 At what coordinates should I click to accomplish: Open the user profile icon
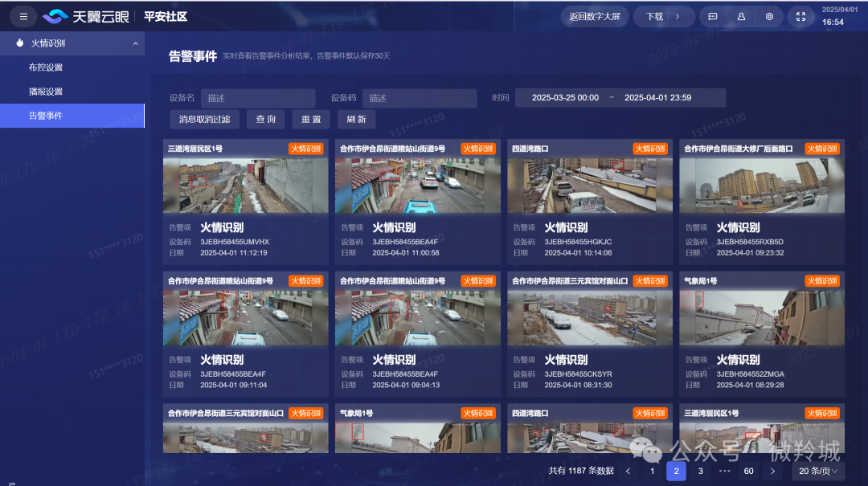741,17
